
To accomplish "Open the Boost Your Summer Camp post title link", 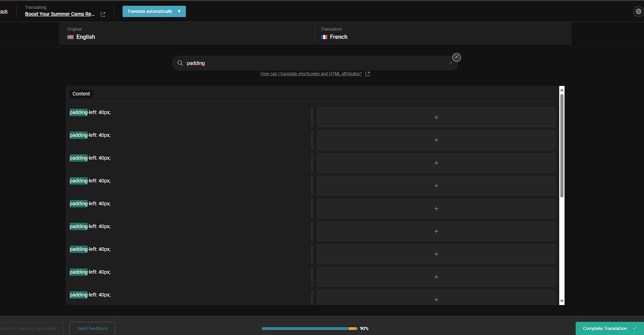I will (x=60, y=14).
